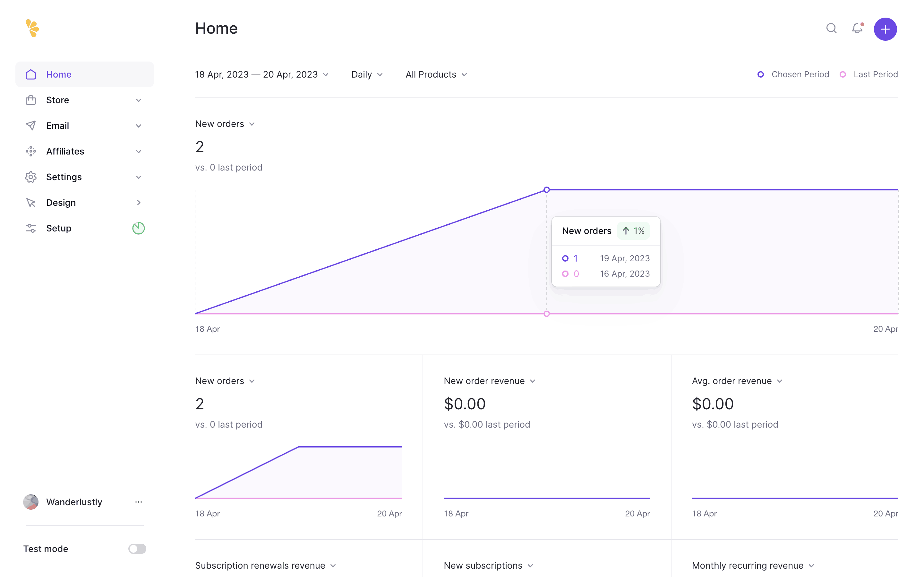Open the Daily interval dropdown
924x577 pixels.
[x=366, y=74]
